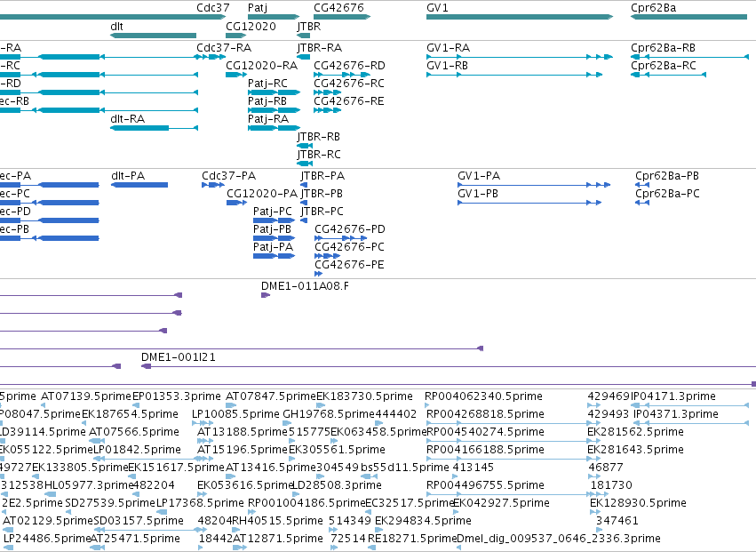Click protein label GV1-PB

(x=478, y=194)
